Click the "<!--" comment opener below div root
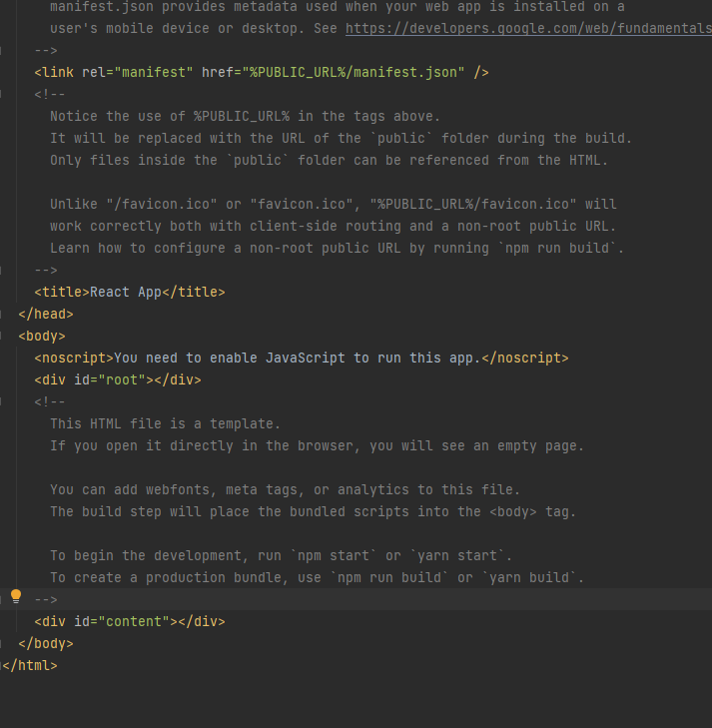The width and height of the screenshot is (712, 728). click(x=50, y=402)
